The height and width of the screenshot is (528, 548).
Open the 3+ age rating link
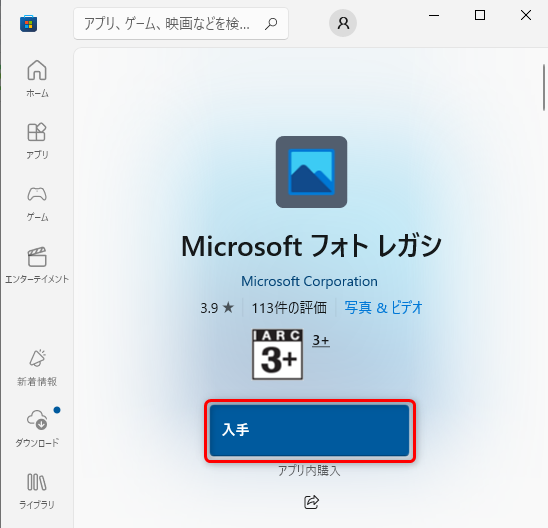coord(321,340)
